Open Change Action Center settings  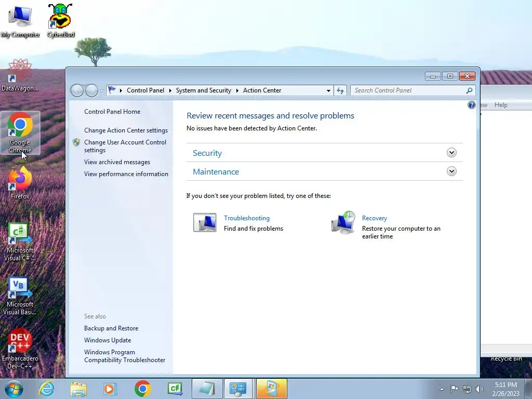(126, 130)
